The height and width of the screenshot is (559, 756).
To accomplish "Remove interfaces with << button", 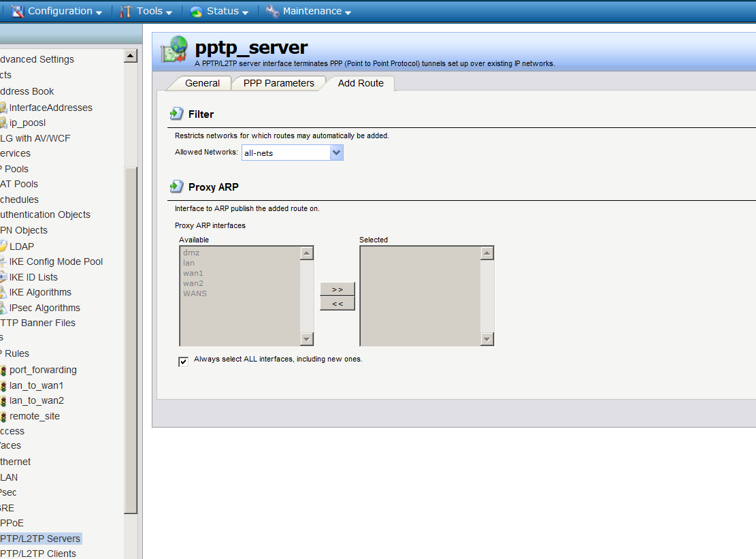I will [x=338, y=304].
